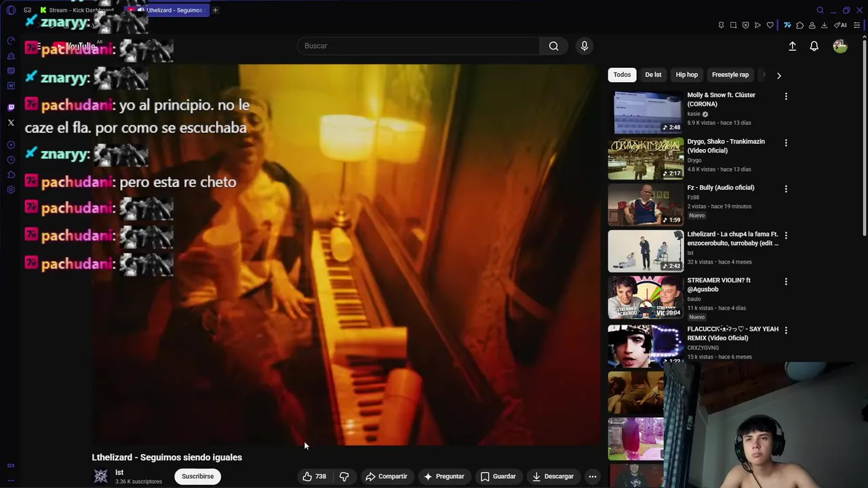Open browser profile person icon
The width and height of the screenshot is (868, 488).
(x=812, y=25)
